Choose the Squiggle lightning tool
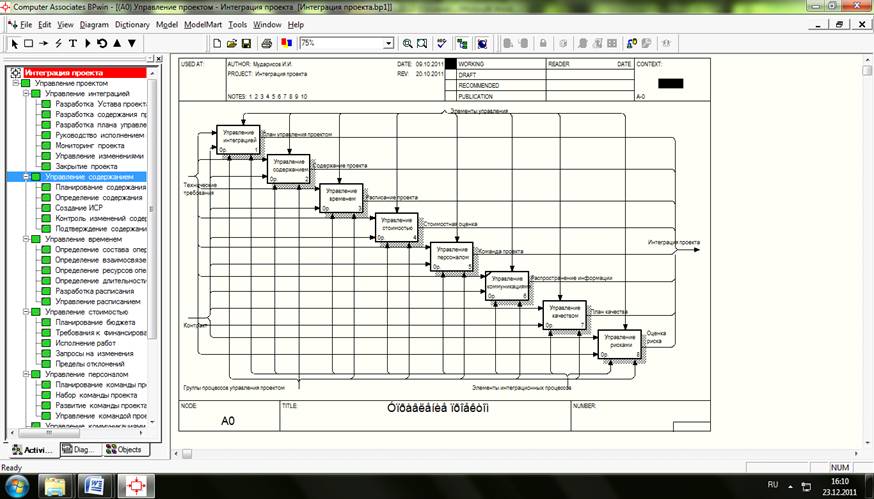Image resolution: width=874 pixels, height=499 pixels. [x=58, y=44]
